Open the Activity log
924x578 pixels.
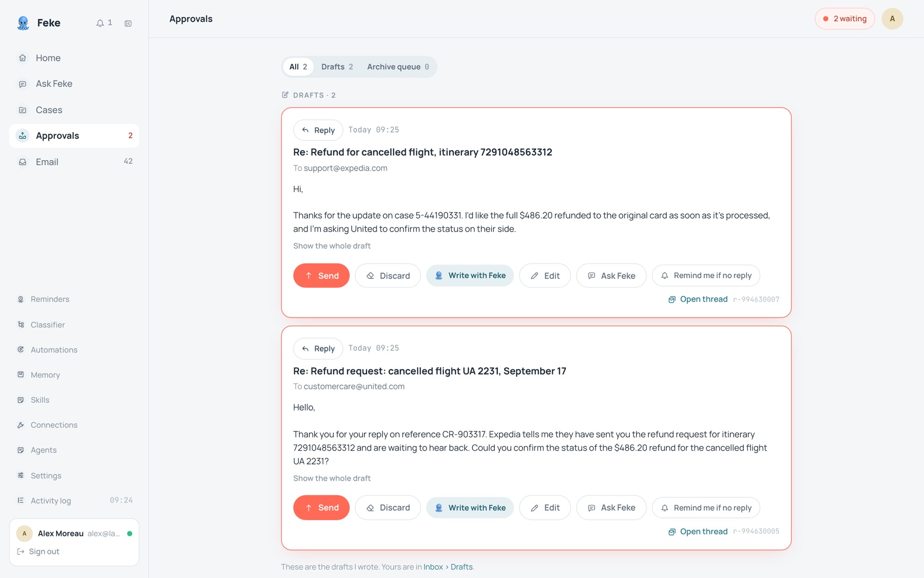[74, 500]
